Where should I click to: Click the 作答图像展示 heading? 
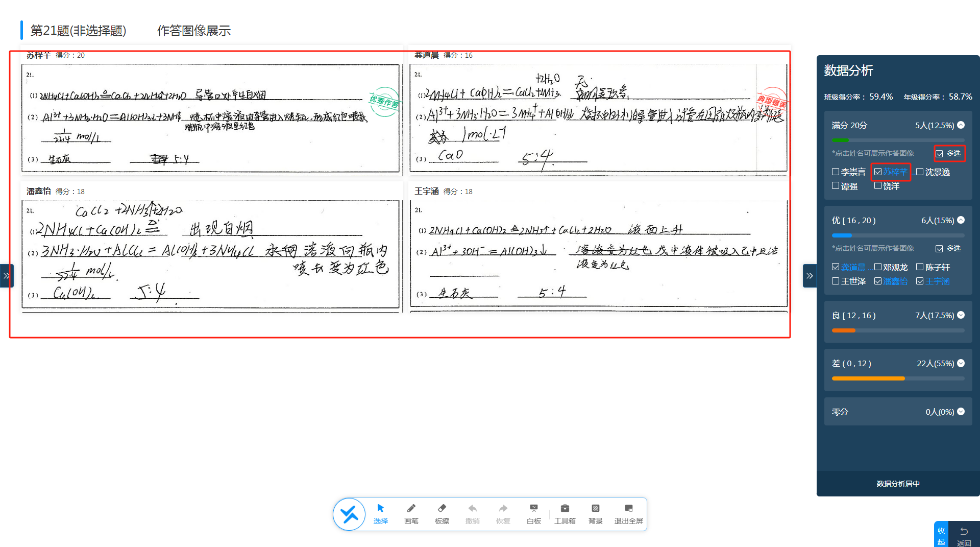click(194, 31)
